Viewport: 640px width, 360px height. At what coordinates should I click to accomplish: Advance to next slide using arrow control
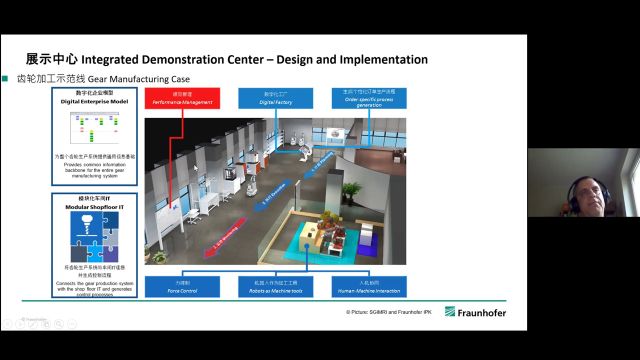point(20,324)
